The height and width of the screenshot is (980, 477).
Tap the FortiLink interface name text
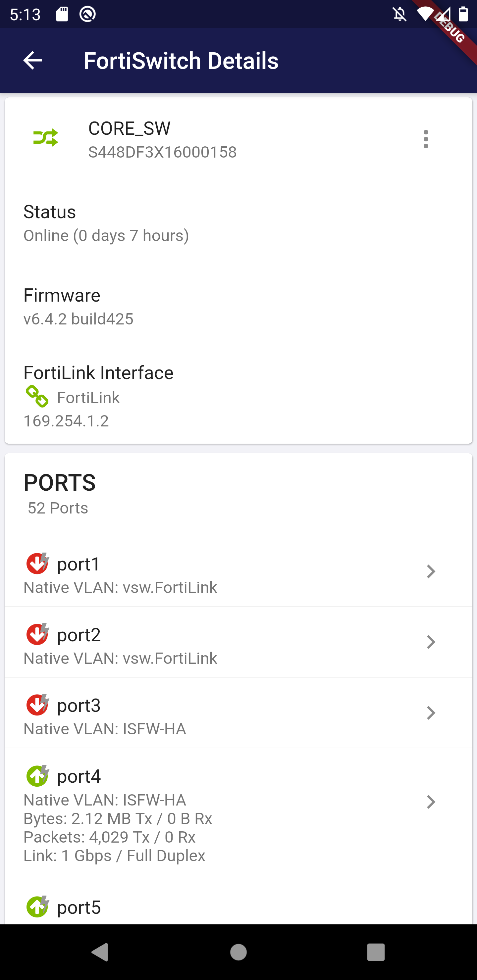88,398
